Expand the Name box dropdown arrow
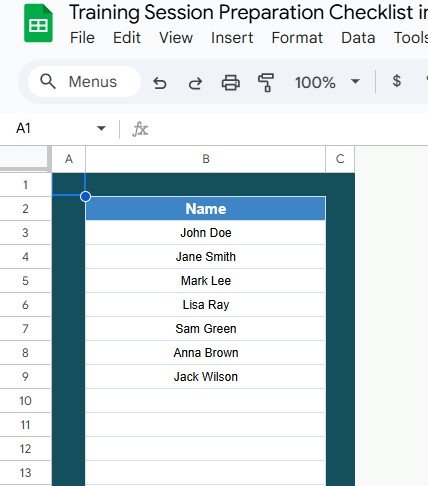The image size is (428, 486). coord(101,128)
